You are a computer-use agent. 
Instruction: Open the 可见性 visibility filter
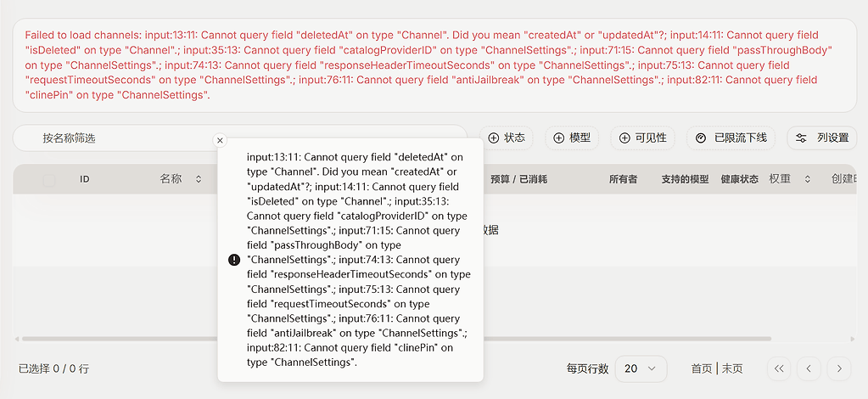(x=642, y=138)
